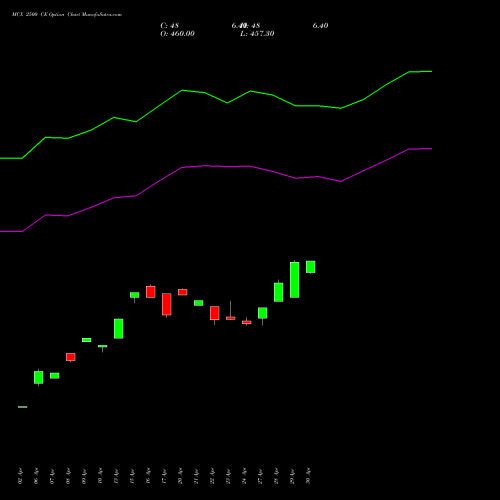Click the green candle for 28 Apr
500x500 pixels.
point(279,292)
